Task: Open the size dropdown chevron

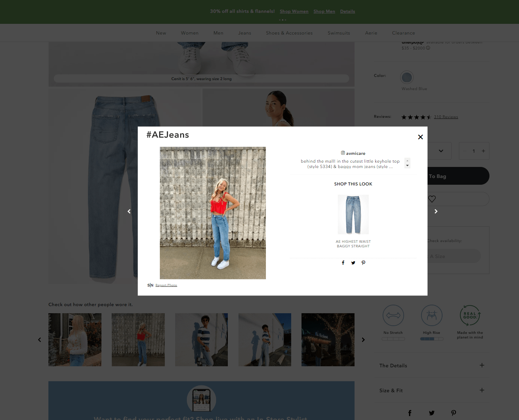Action: [x=441, y=151]
